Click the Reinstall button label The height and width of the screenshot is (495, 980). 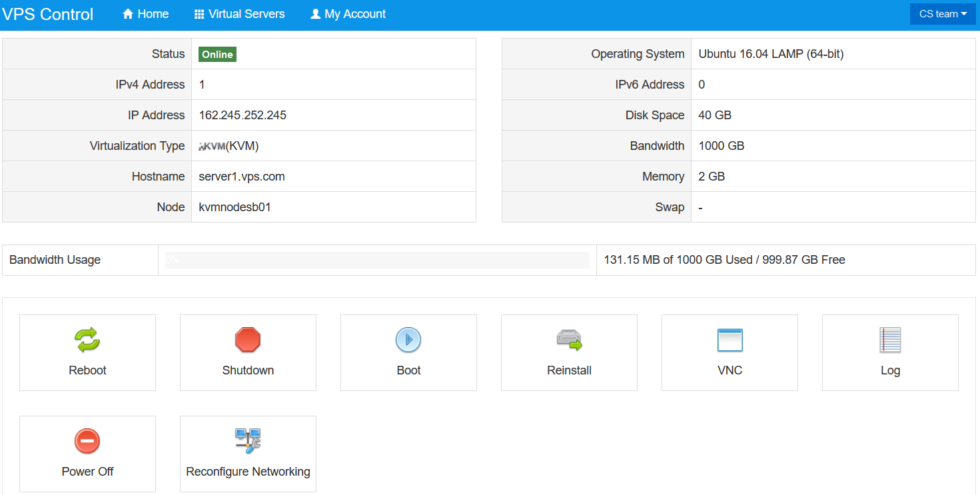[x=569, y=370]
